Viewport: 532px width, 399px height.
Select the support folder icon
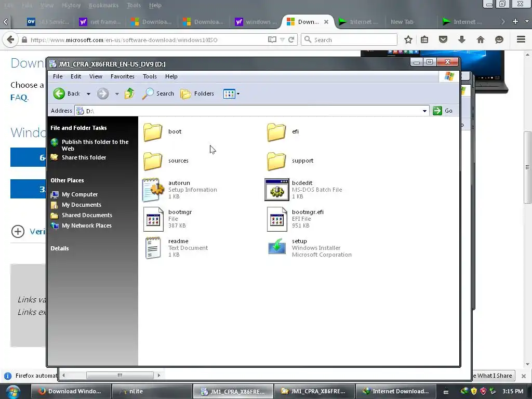pos(276,161)
